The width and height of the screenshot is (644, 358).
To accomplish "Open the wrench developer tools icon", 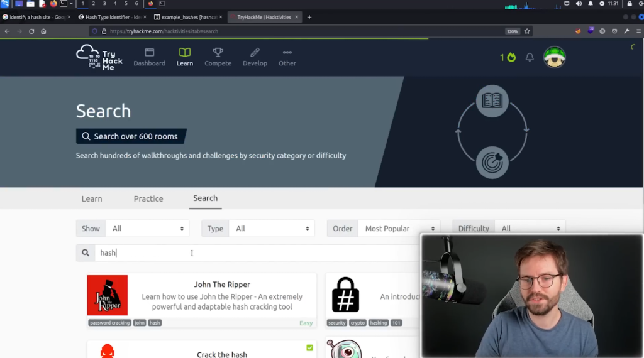I will pyautogui.click(x=626, y=31).
